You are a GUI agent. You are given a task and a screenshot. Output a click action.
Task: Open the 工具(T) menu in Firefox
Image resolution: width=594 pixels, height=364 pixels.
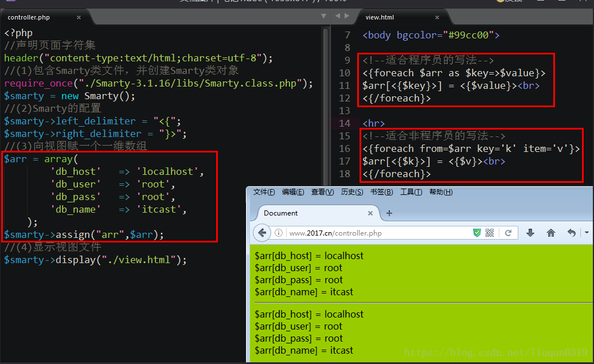point(411,192)
